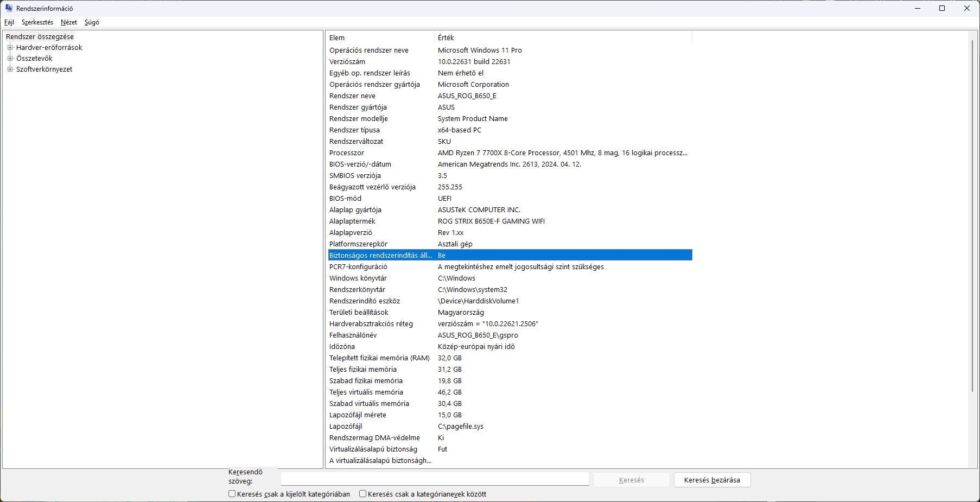Select the Rendszer gyártója row
This screenshot has width=980, height=502.
(x=510, y=107)
